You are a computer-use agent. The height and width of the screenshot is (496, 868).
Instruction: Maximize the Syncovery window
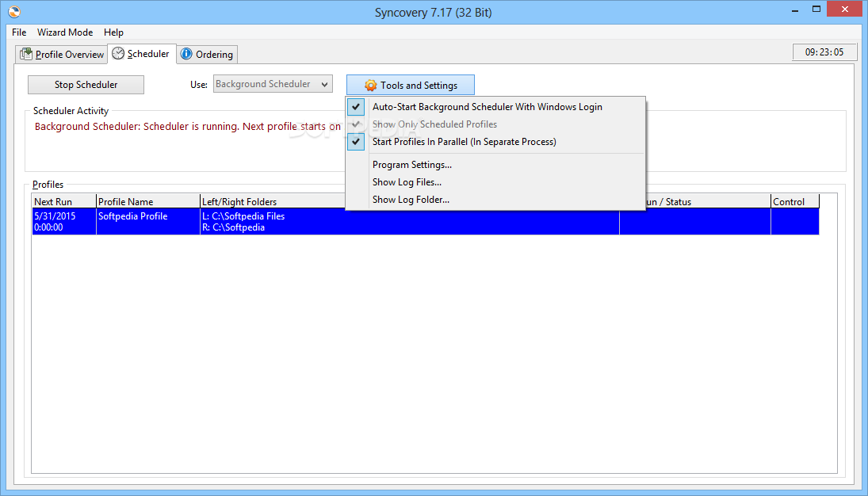click(816, 9)
